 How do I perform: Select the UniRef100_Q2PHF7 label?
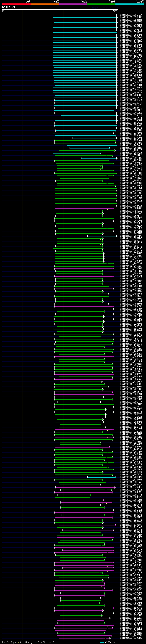131,87
